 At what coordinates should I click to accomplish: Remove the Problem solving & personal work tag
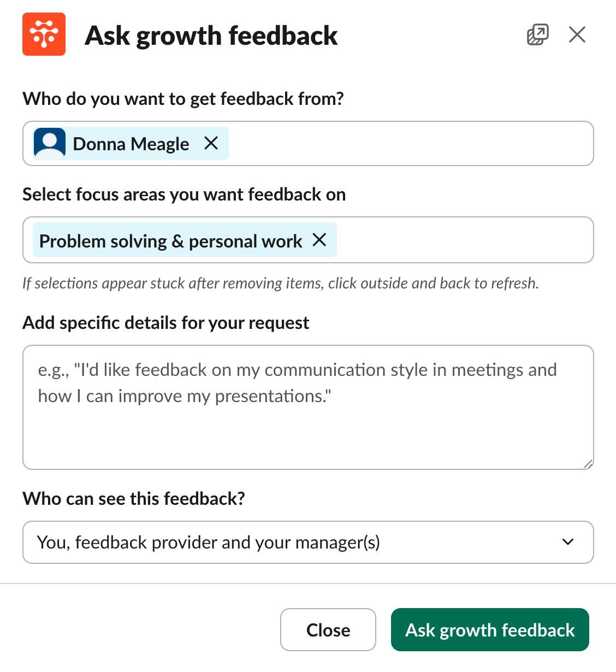tap(319, 240)
